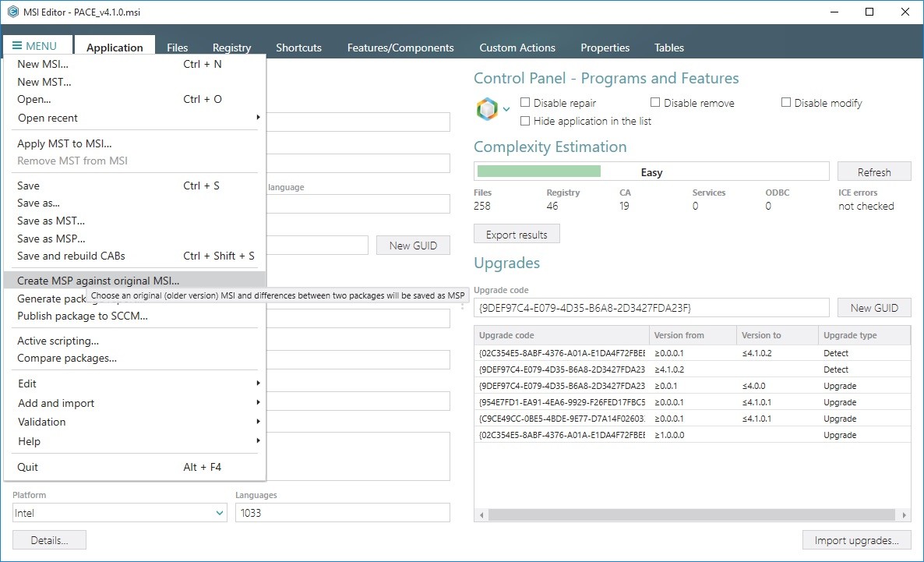Select upgrade row with version to ≤4.0.0
The width and height of the screenshot is (924, 562).
[693, 387]
